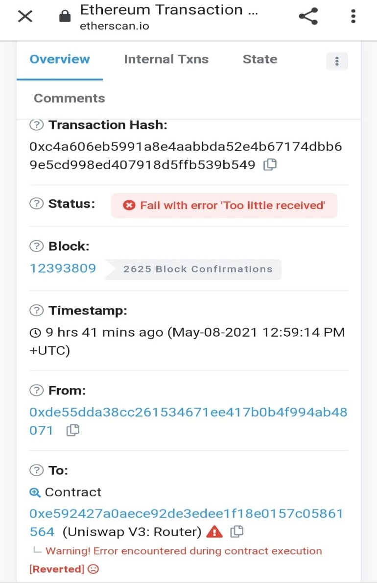
Task: Copy the Uniswap V3 Router contract address
Action: [237, 532]
